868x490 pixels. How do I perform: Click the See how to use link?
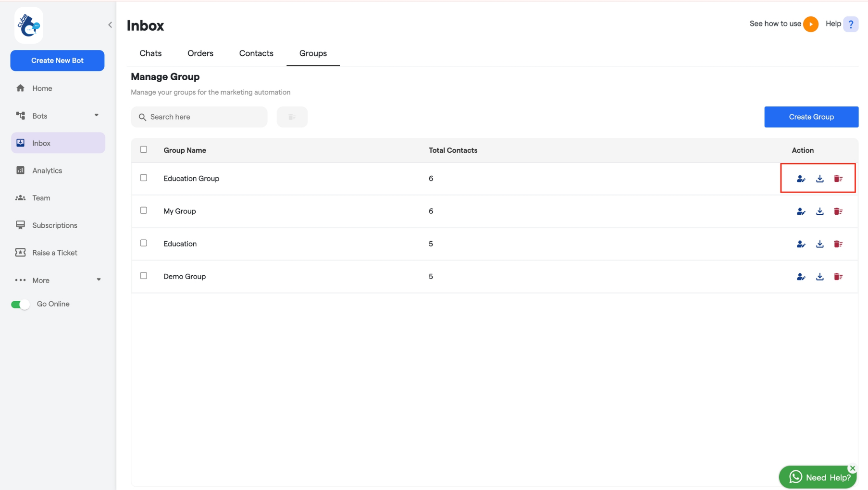(x=775, y=24)
